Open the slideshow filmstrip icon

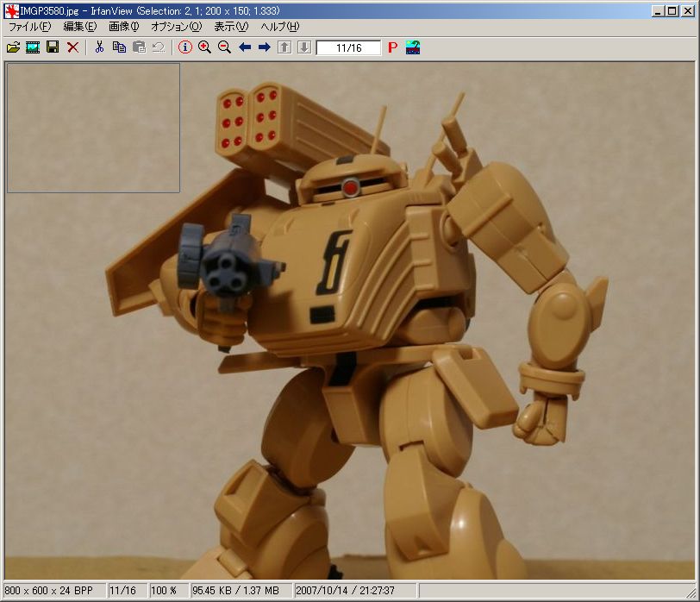click(33, 47)
